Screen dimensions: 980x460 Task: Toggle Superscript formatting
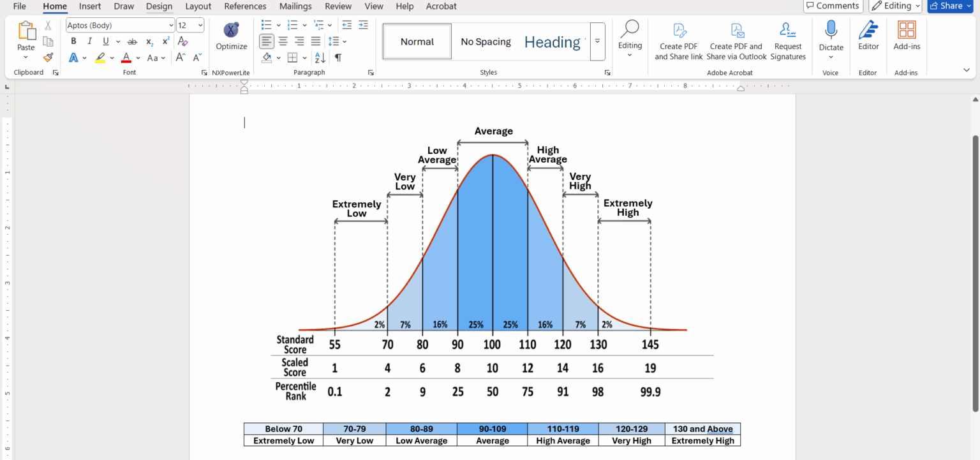(165, 40)
